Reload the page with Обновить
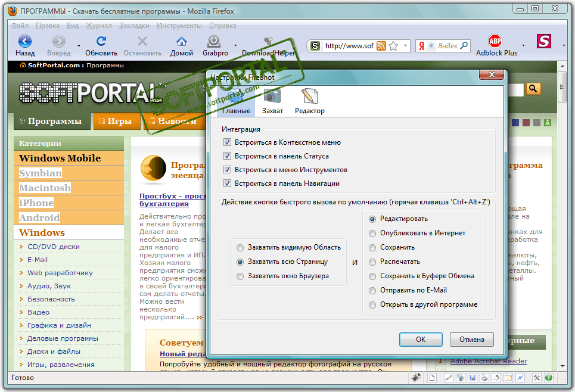This screenshot has height=392, width=575. click(x=101, y=42)
